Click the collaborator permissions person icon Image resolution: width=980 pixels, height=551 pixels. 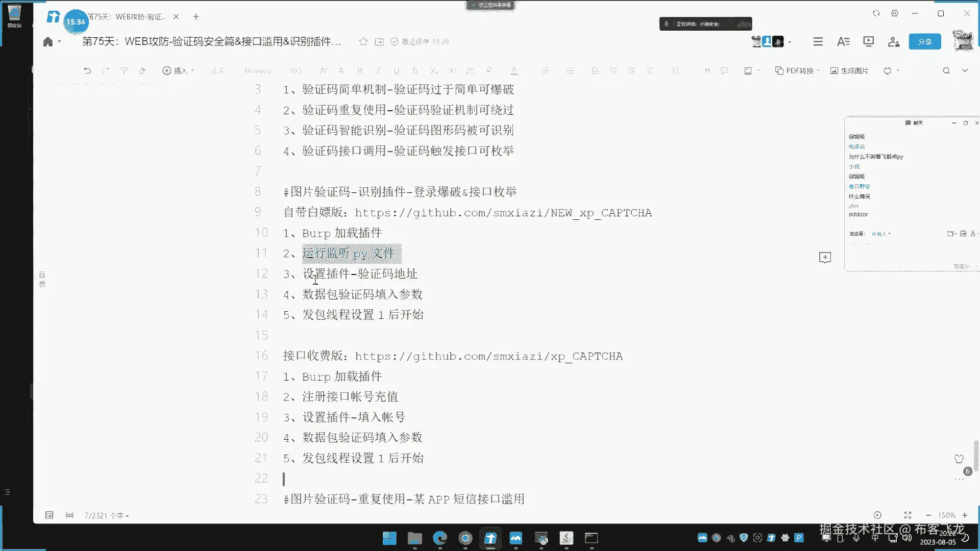[893, 41]
